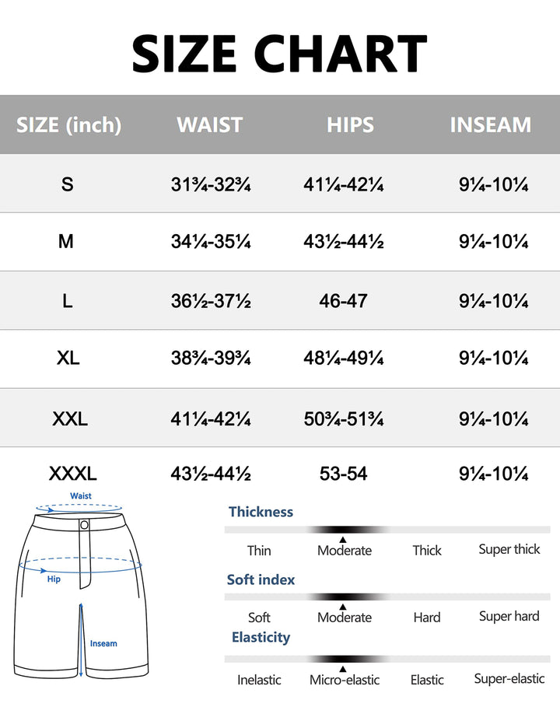Viewport: 560px width, 728px height.
Task: Select the Micro-elastic label under Elasticity
Action: 345,680
